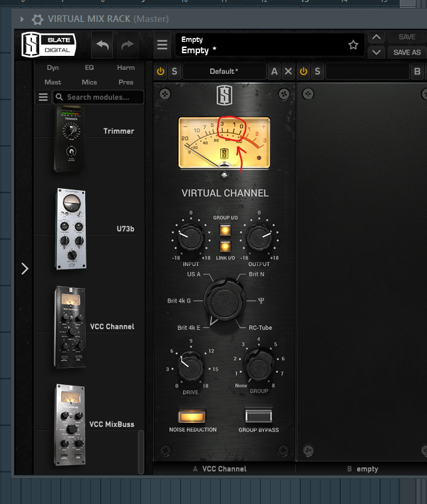
Task: Click the INPUT gain knob
Action: 191,237
